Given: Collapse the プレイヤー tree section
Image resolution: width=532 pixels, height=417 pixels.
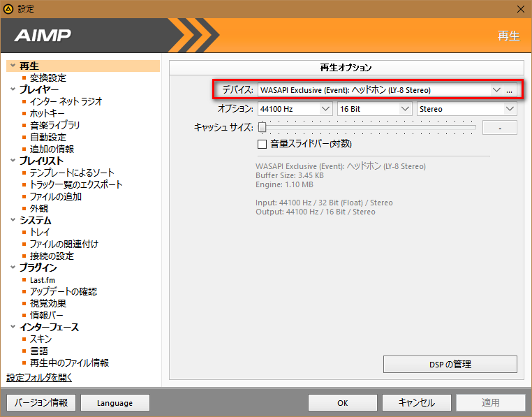Looking at the screenshot, I should tap(13, 89).
